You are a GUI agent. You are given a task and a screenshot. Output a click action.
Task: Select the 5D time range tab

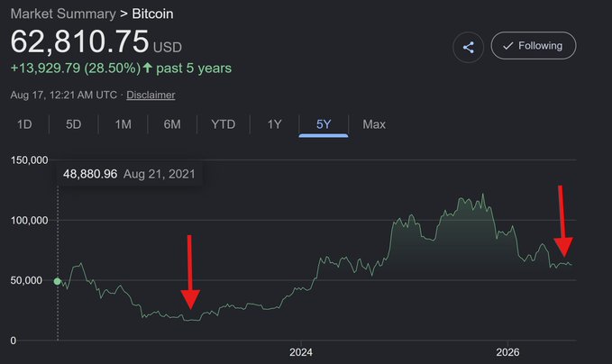(x=73, y=124)
